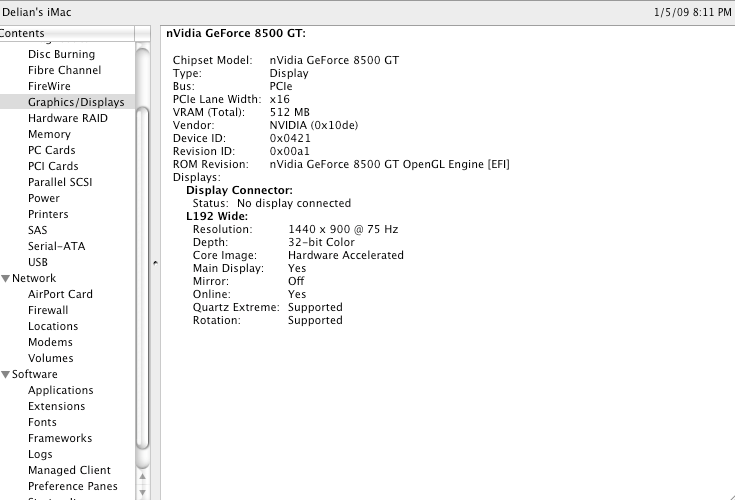The image size is (735, 500).
Task: Show Volumes under Network
Action: click(x=51, y=358)
